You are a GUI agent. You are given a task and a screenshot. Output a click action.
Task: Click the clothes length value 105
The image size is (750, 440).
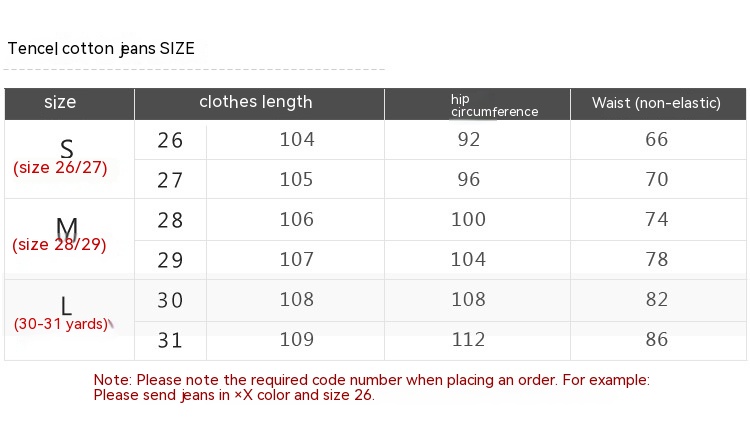tap(297, 180)
